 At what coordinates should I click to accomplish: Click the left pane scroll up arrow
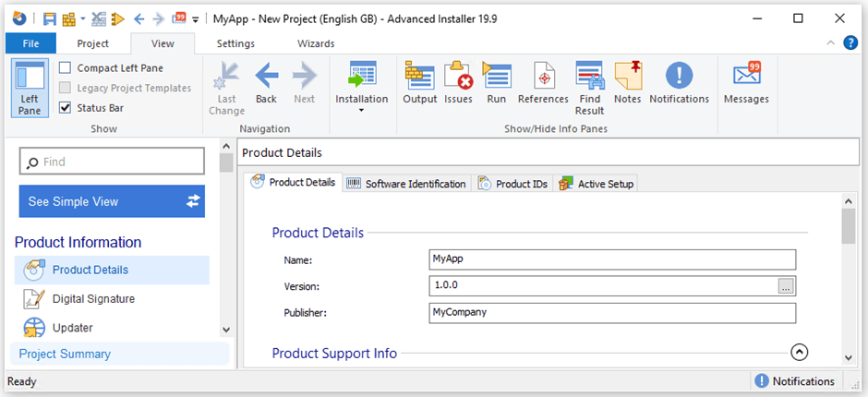(x=226, y=146)
